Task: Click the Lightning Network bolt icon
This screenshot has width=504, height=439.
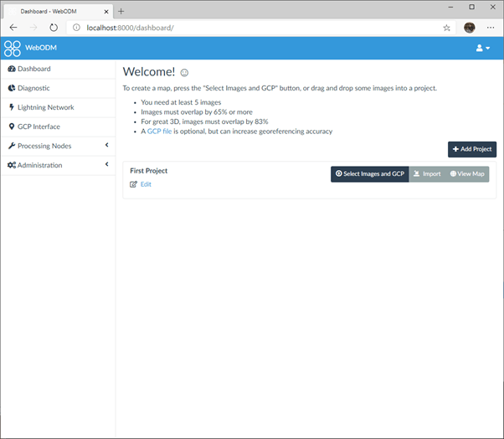Action: coord(11,107)
